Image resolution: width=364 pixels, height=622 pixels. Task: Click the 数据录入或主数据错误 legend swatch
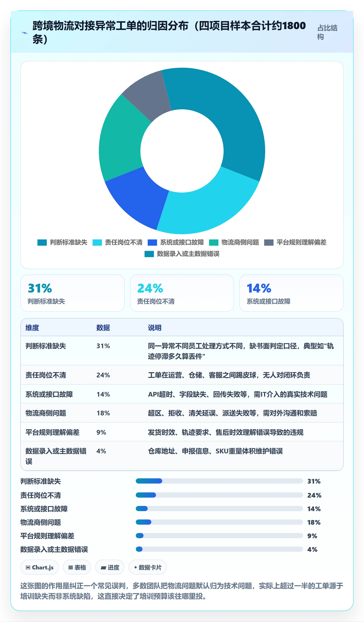149,254
